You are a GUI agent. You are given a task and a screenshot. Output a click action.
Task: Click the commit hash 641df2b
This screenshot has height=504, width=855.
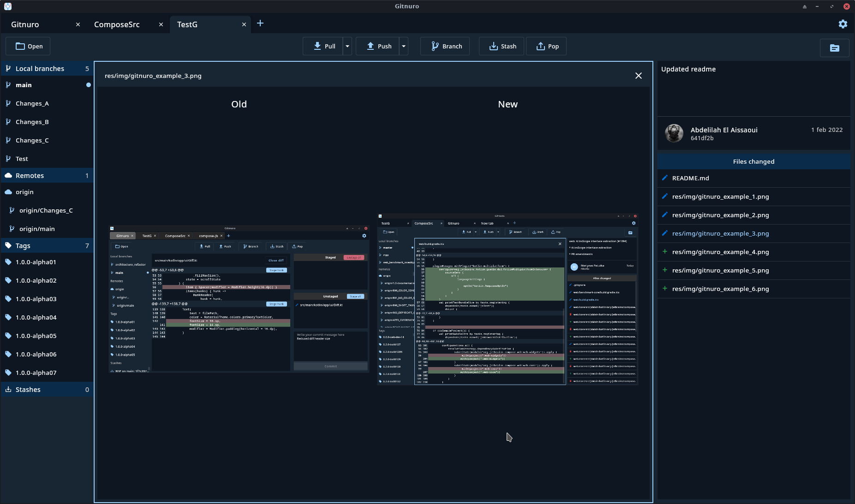[702, 138]
